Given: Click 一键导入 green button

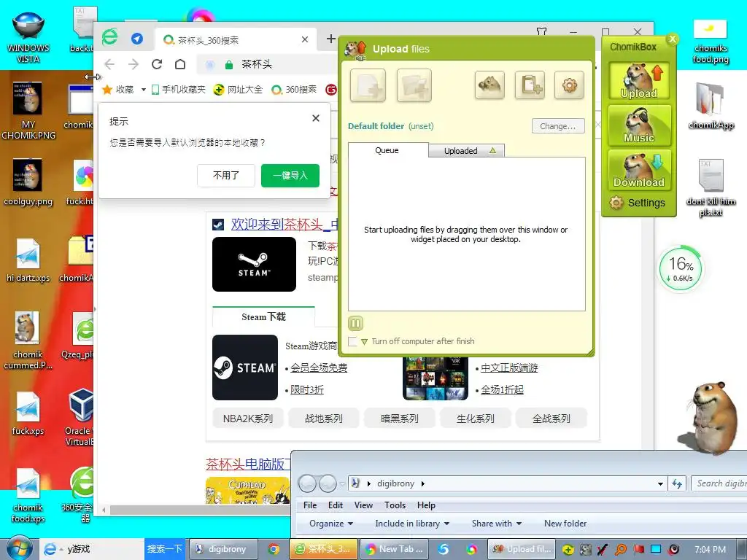Looking at the screenshot, I should (x=290, y=176).
